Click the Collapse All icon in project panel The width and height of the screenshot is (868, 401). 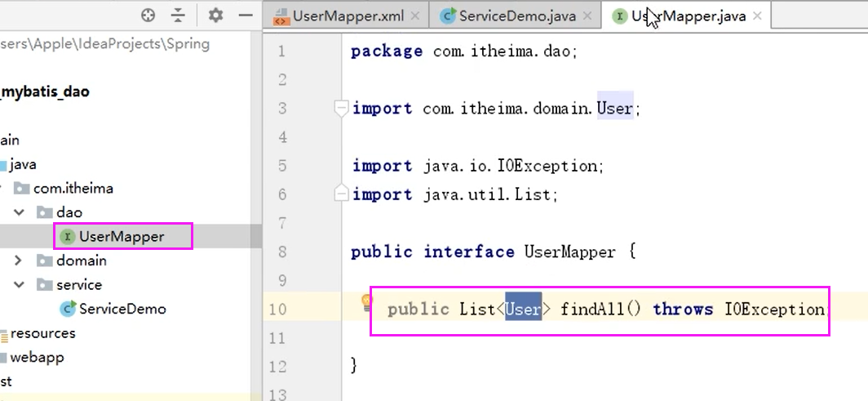click(178, 16)
